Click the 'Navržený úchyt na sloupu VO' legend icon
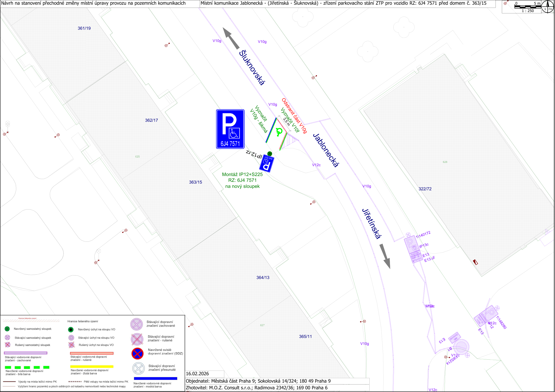Viewport: 555px width, 392px height. coord(71,329)
